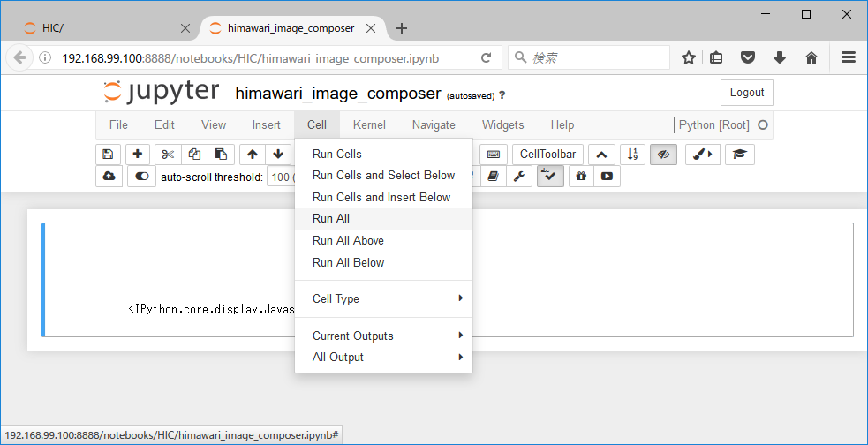Viewport: 868px width, 445px height.
Task: Click the browser home icon
Action: [811, 57]
